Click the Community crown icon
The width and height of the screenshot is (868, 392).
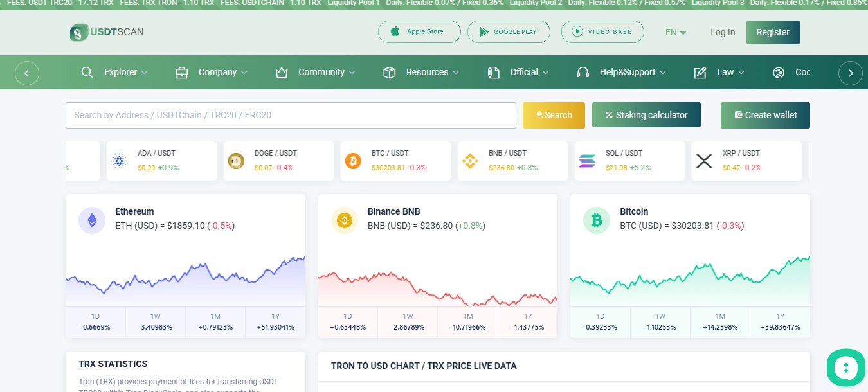[x=282, y=73]
